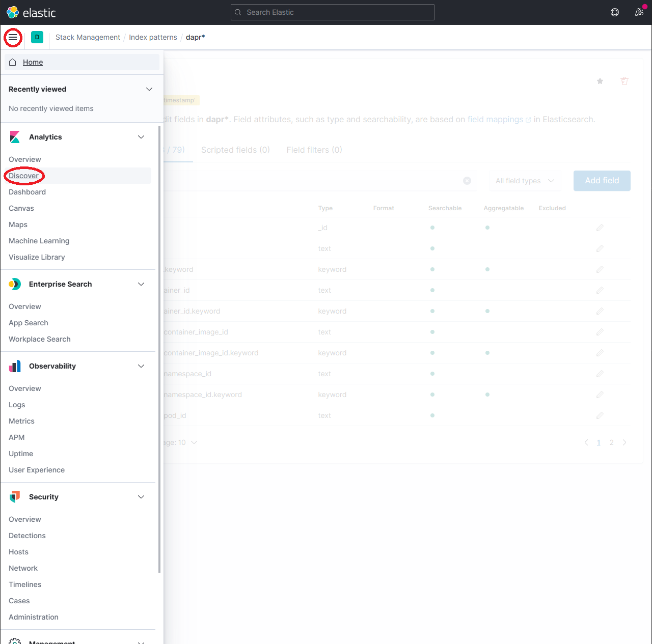Open the field mappings link
Screen dimensions: 652x644
click(495, 119)
